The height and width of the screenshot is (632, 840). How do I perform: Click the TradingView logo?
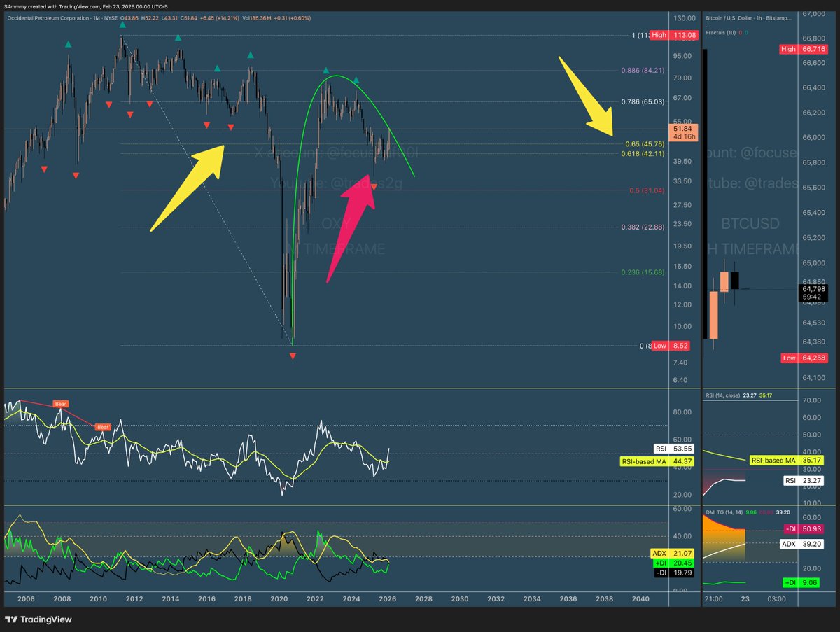38,619
